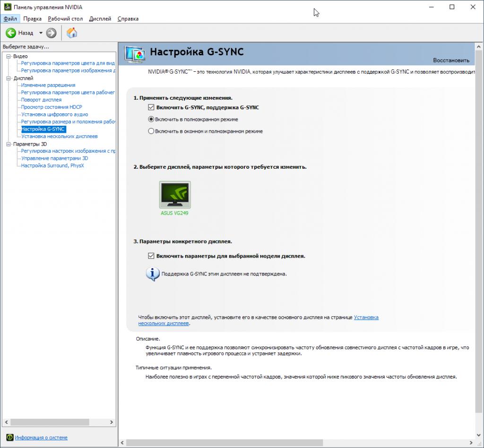Click main pane scroll down arrow
484x448 pixels.
(x=478, y=435)
